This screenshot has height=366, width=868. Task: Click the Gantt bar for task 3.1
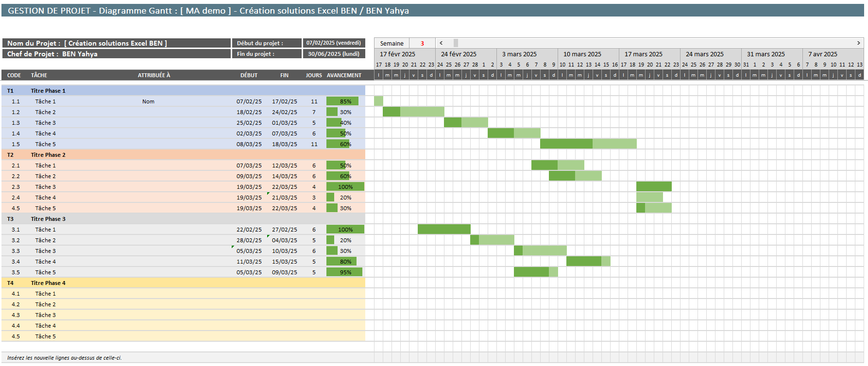443,229
